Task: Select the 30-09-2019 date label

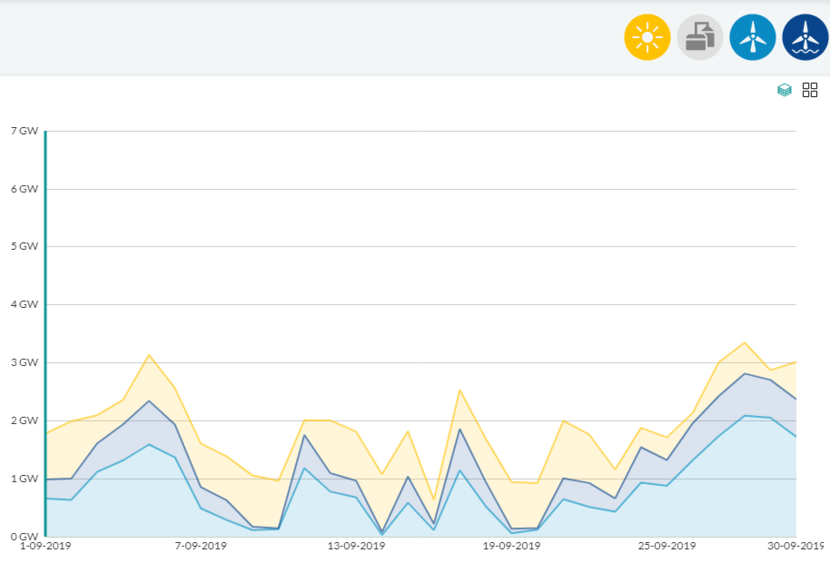Action: point(796,546)
